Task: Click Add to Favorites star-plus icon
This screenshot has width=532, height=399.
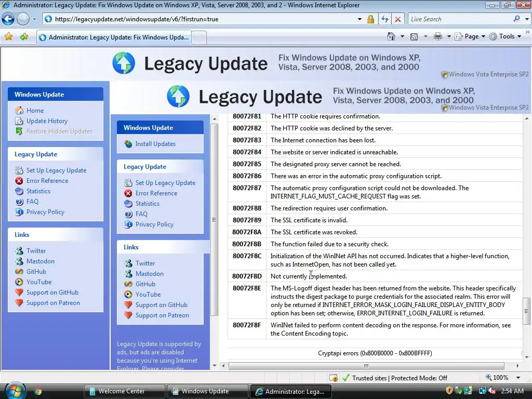Action: click(x=24, y=36)
